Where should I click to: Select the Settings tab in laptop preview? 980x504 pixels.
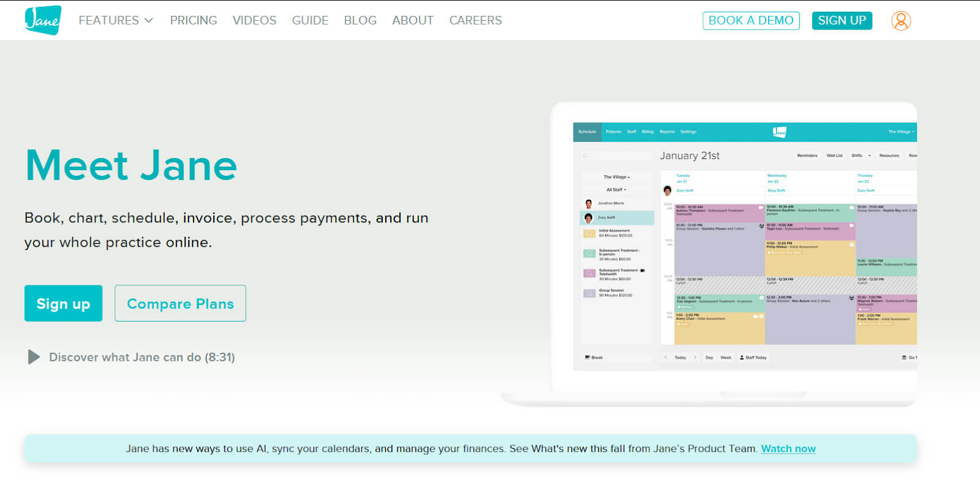(x=688, y=132)
